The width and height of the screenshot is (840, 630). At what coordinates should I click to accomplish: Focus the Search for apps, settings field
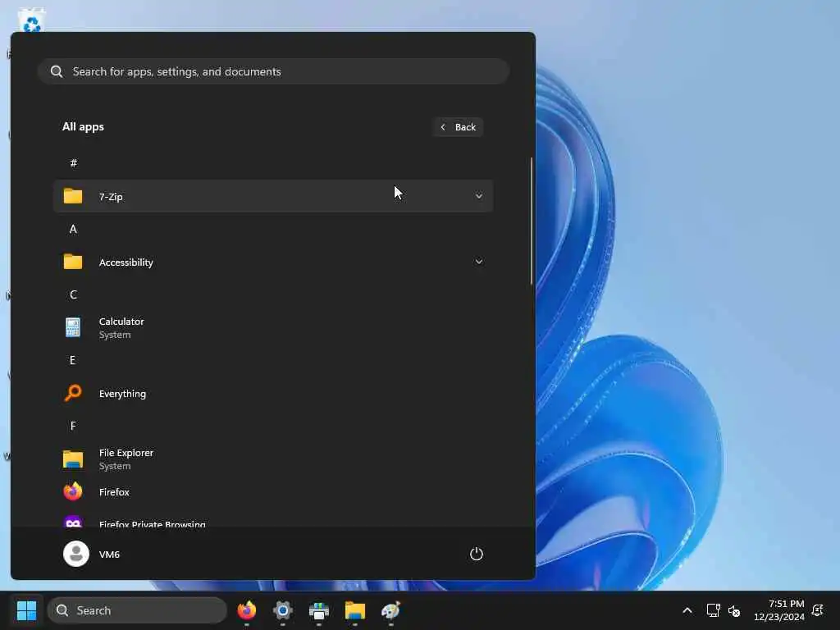[x=273, y=71]
